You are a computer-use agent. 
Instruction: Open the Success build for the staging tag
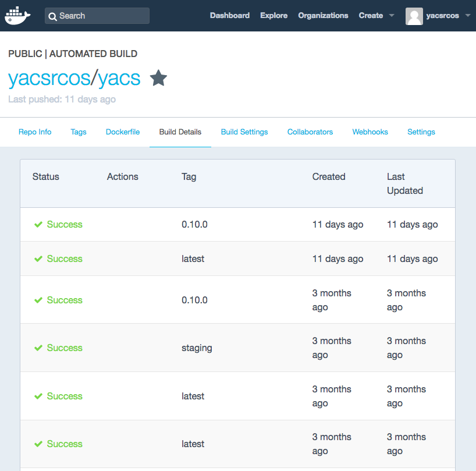(65, 348)
